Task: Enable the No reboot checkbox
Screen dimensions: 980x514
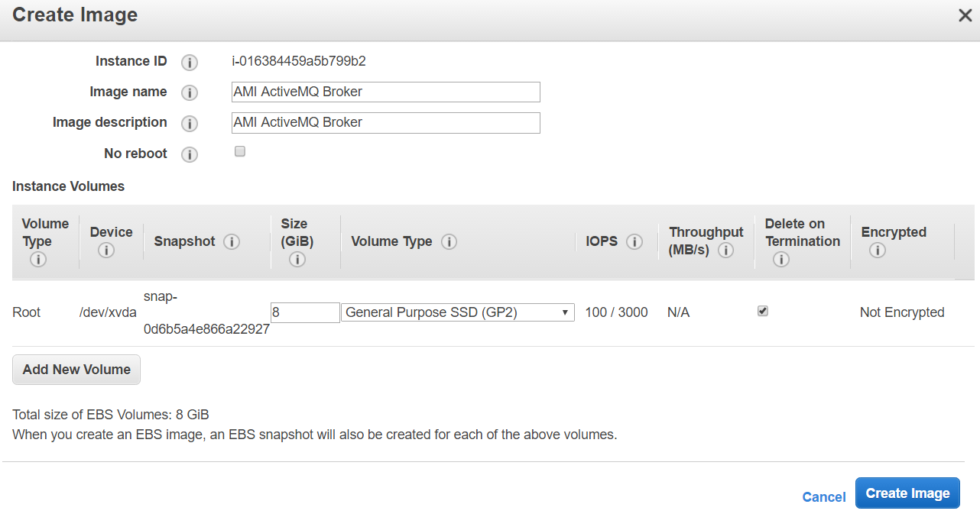Action: [240, 152]
